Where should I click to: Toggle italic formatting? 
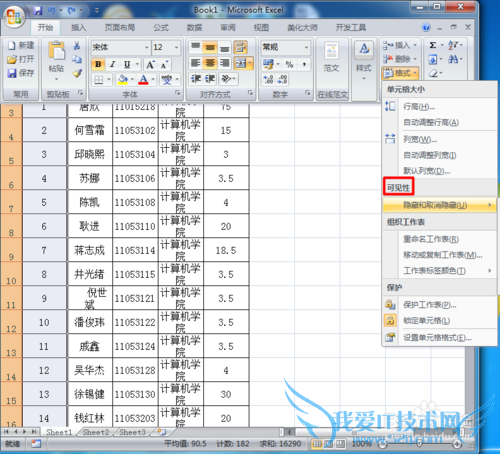coord(113,64)
